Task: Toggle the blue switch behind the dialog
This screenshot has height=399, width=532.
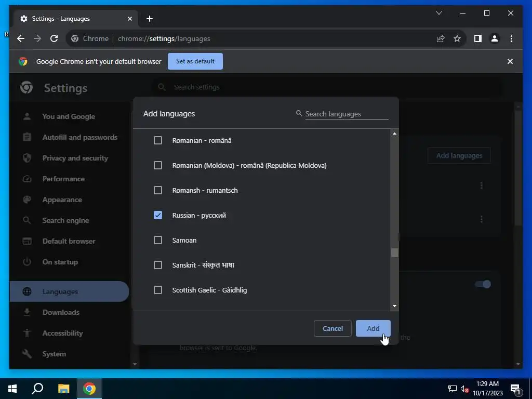Action: [483, 284]
